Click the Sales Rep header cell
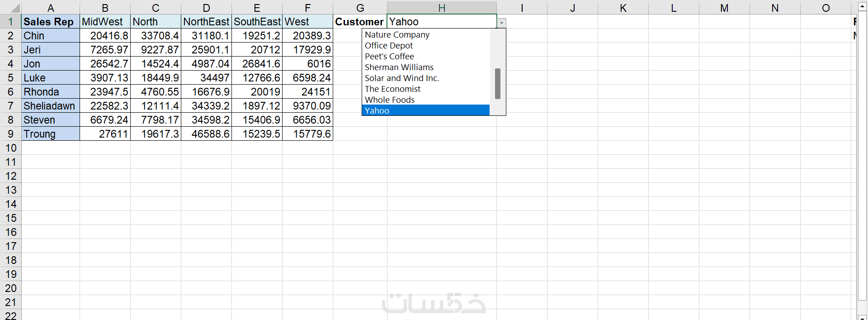The height and width of the screenshot is (320, 868). [51, 22]
